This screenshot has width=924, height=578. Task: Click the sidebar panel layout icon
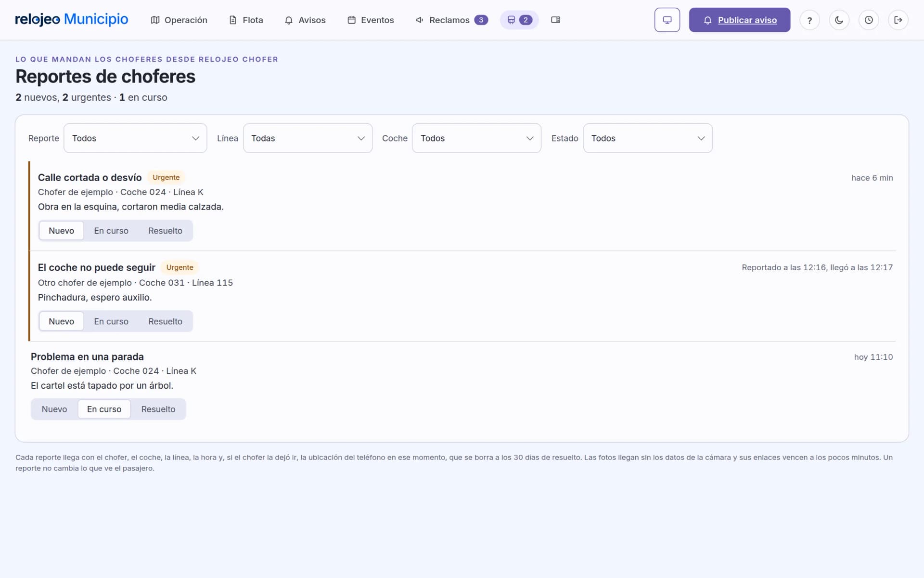555,20
